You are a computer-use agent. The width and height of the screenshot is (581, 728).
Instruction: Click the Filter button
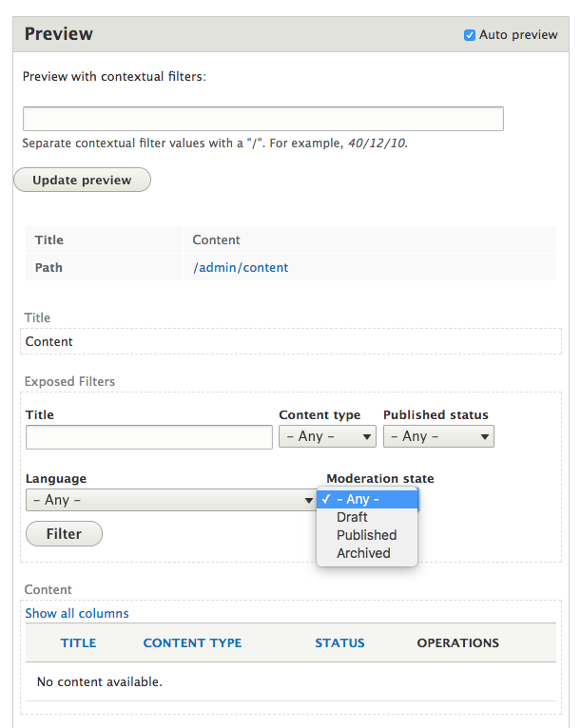(64, 534)
